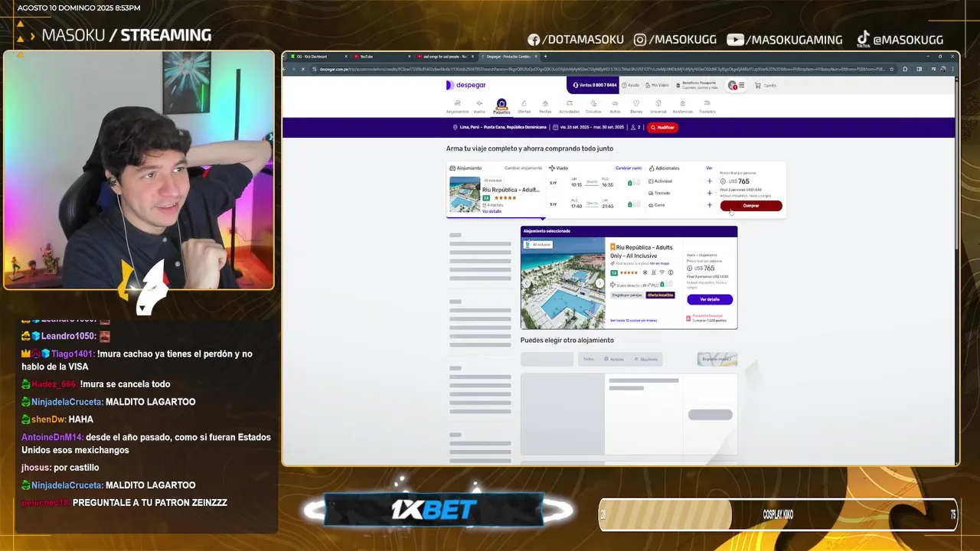Open the profile menu with notification badge
This screenshot has width=980, height=551.
(x=736, y=86)
